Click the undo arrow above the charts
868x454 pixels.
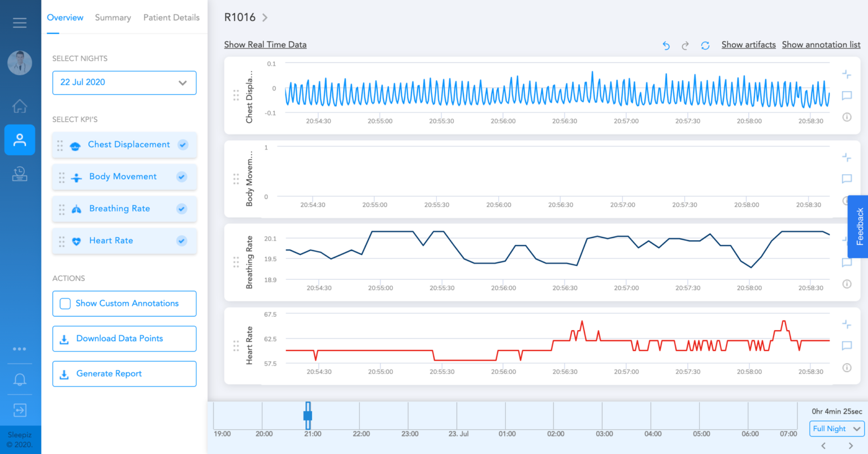click(x=666, y=46)
